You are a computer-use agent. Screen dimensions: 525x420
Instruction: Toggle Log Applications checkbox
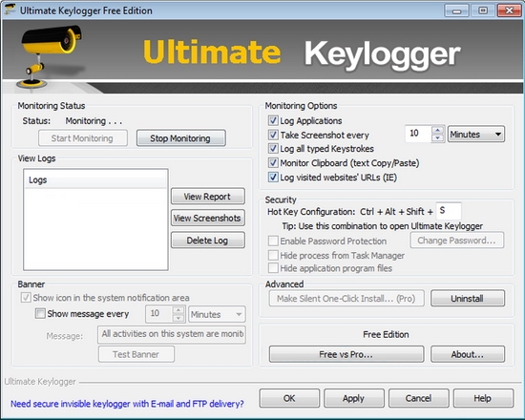(x=273, y=120)
